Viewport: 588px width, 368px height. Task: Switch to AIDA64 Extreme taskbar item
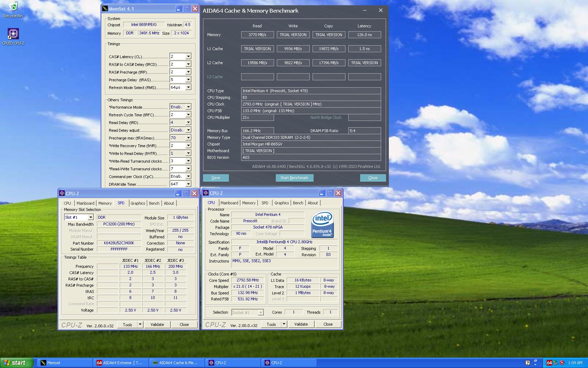click(121, 363)
